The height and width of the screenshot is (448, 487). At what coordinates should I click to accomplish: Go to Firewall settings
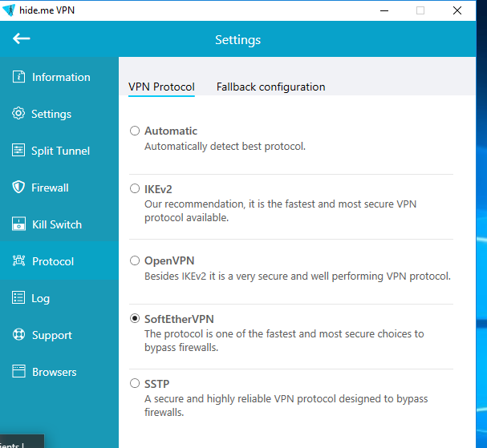(x=59, y=188)
